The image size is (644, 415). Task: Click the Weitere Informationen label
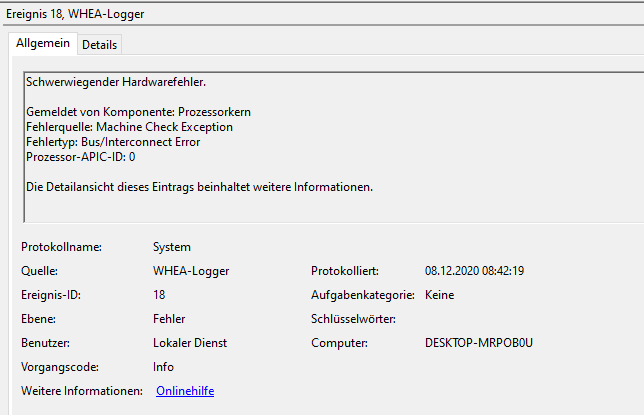pyautogui.click(x=82, y=391)
